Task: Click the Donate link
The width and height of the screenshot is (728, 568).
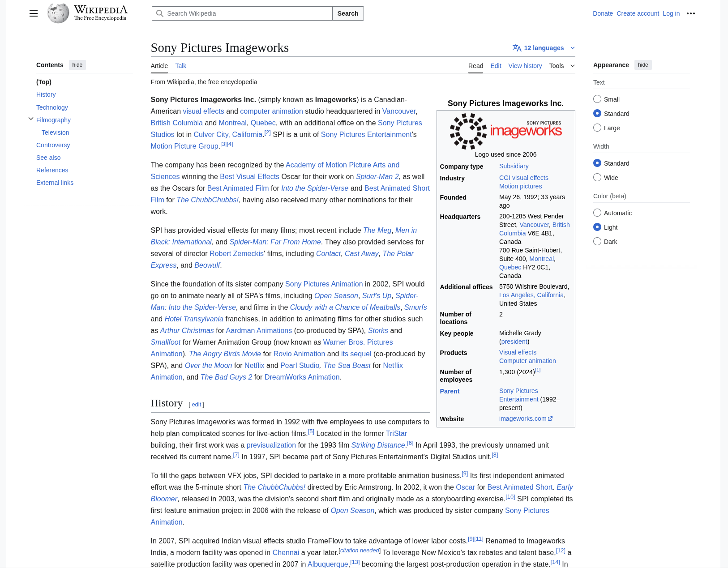Action: point(603,13)
